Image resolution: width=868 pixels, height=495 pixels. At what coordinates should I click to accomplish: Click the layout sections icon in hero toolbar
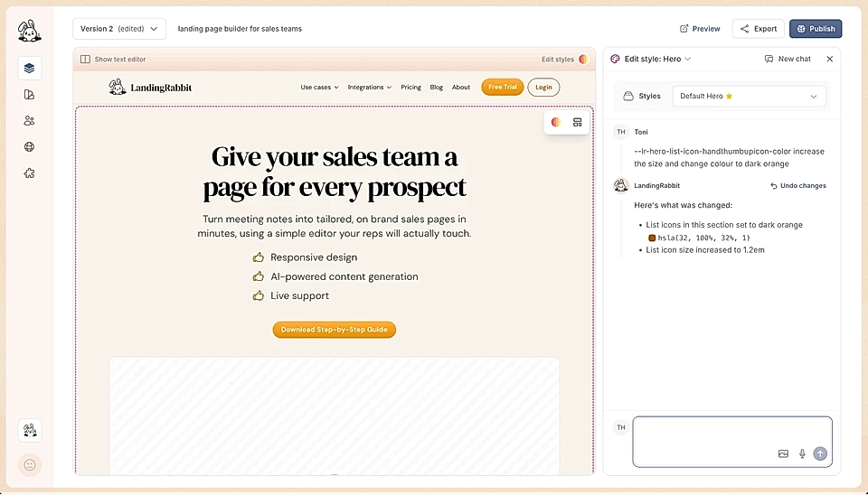point(578,122)
